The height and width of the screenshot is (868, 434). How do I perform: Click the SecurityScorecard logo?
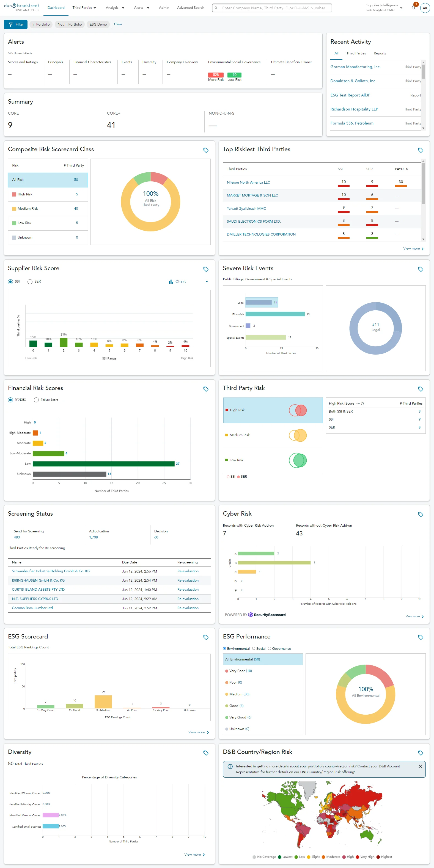[x=267, y=615]
